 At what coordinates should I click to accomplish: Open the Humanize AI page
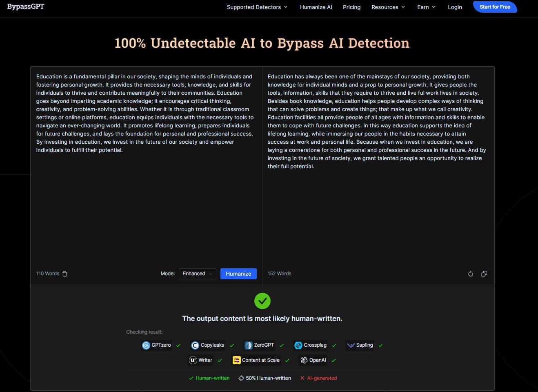[x=316, y=7]
